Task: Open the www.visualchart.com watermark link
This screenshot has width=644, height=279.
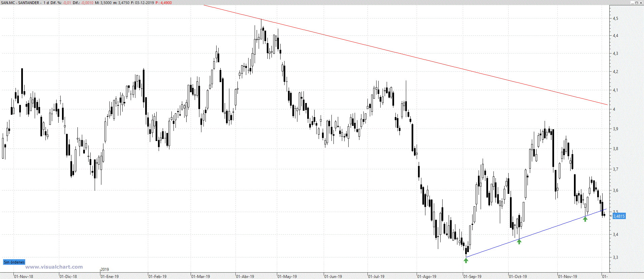Action: tap(54, 267)
